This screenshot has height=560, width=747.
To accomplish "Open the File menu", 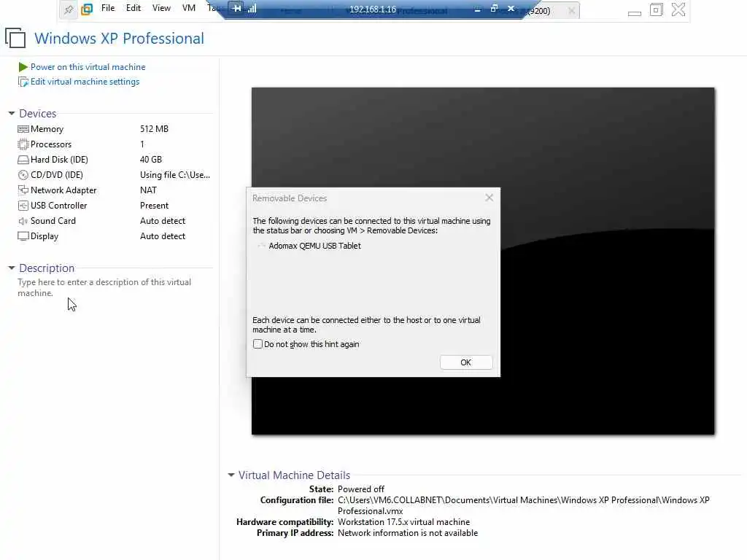I will (108, 8).
